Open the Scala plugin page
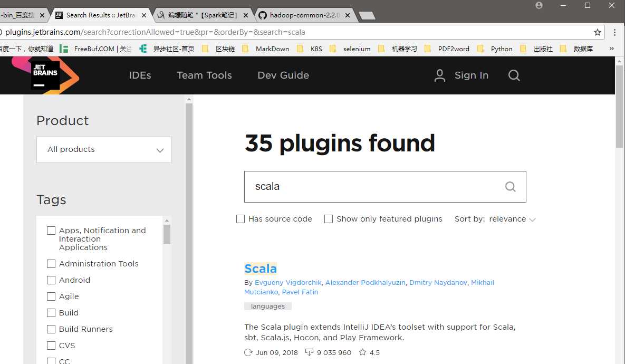 [260, 269]
